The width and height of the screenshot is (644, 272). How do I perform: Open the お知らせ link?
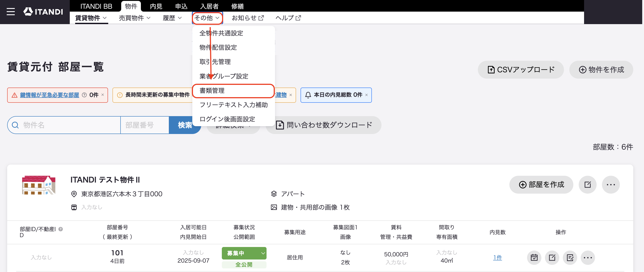click(x=248, y=18)
